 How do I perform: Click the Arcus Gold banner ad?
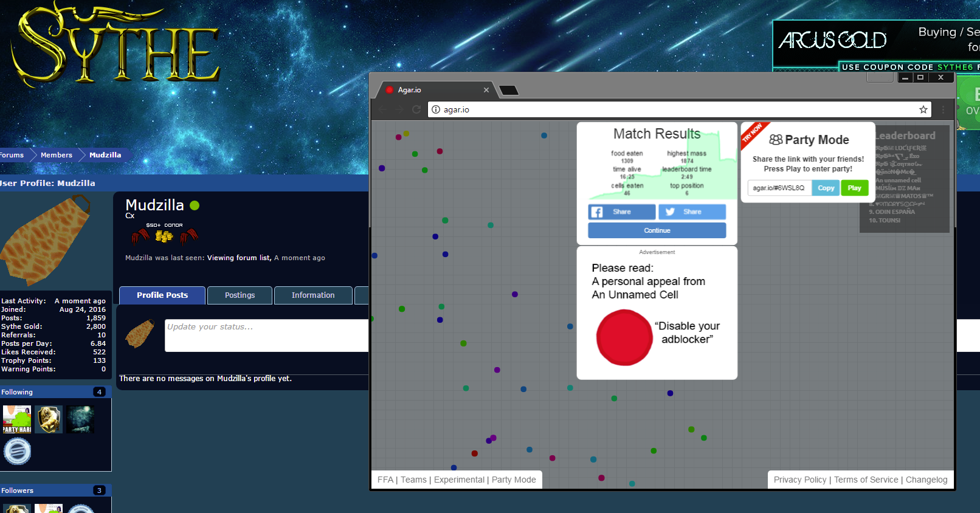pyautogui.click(x=876, y=46)
